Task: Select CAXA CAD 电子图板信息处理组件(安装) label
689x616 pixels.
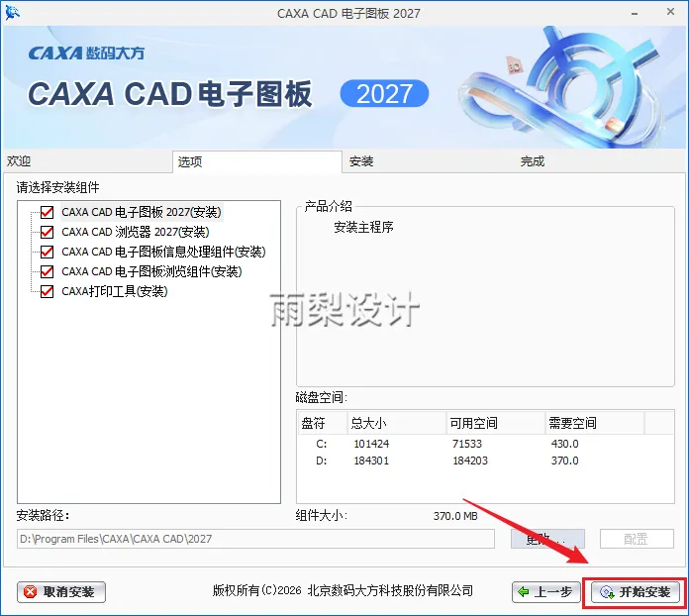Action: click(x=163, y=252)
